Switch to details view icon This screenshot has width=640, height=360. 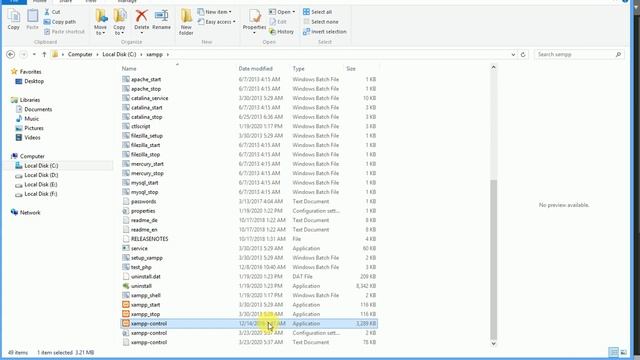click(613, 352)
